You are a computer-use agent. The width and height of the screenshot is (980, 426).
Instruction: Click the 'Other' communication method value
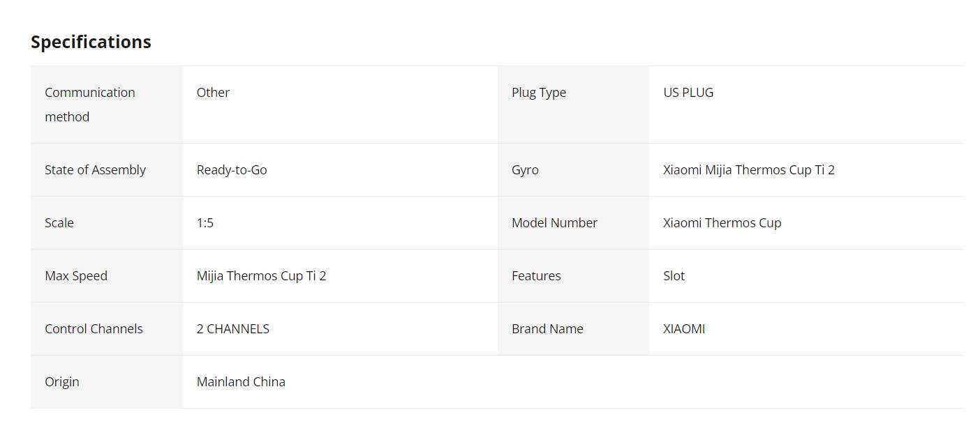coord(213,93)
